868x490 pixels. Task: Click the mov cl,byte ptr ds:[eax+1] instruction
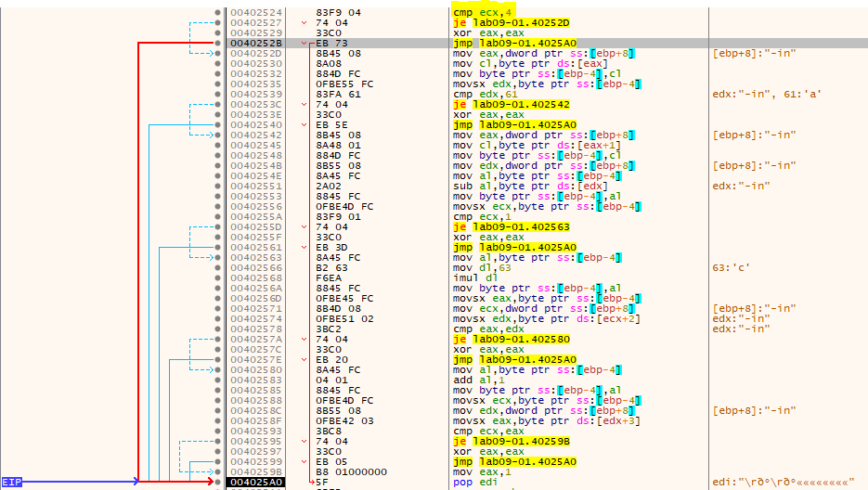(537, 145)
